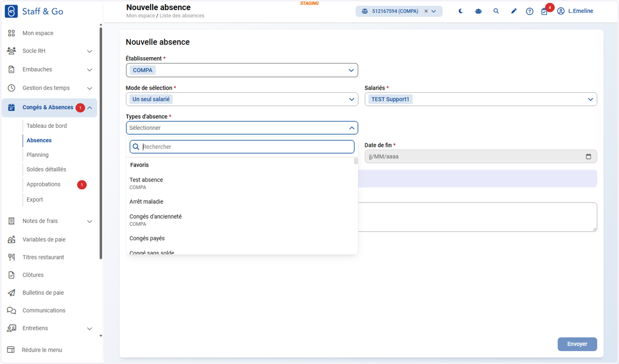The image size is (619, 364).
Task: Open the Salariés dropdown
Action: pos(481,99)
